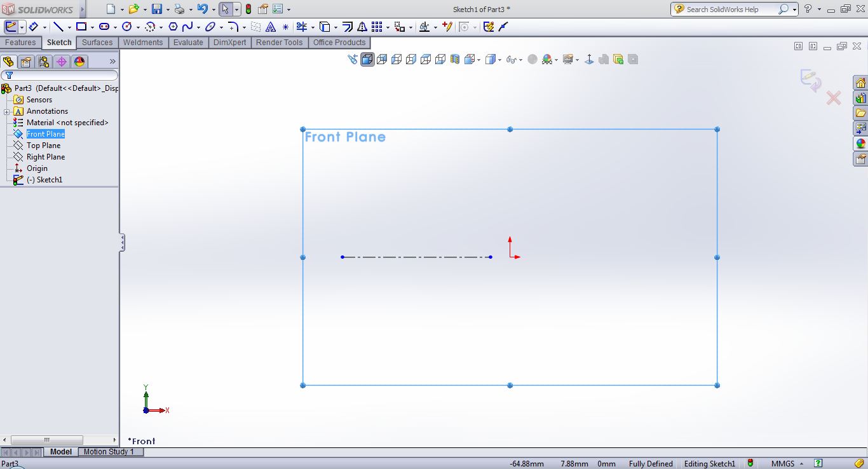The height and width of the screenshot is (469, 868).
Task: Open the DisplayManager color sphere tab
Action: [79, 62]
